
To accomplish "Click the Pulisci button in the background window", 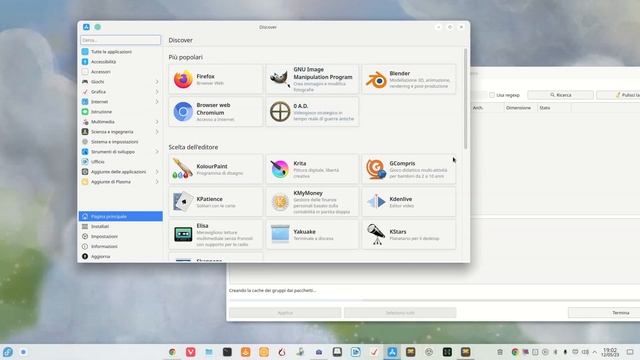I will click(618, 95).
